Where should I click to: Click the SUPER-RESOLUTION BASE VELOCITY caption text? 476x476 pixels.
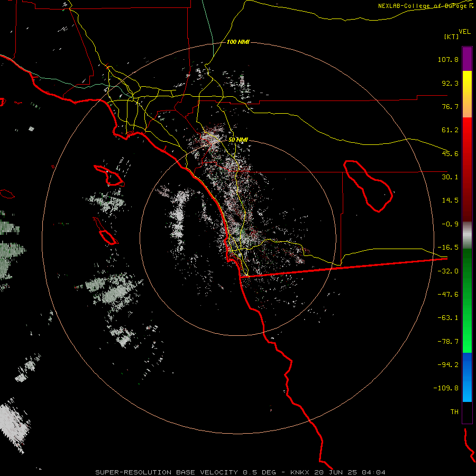point(167,472)
